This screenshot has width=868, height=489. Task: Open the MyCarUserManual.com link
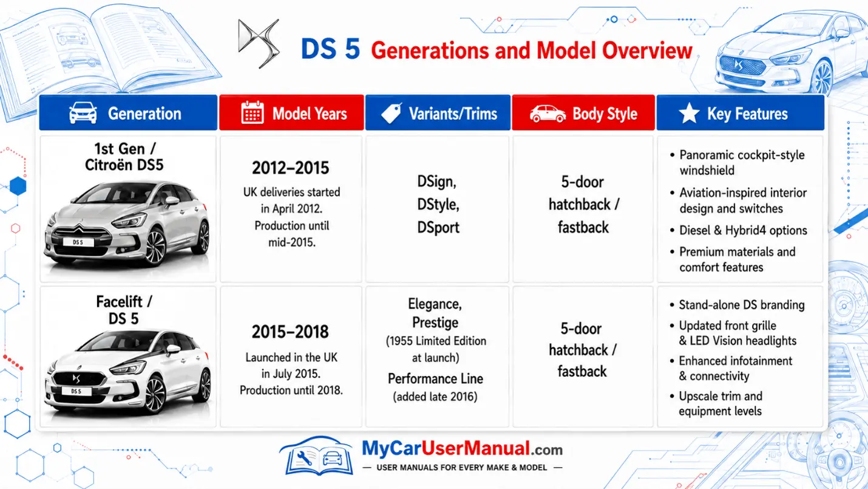pyautogui.click(x=462, y=449)
